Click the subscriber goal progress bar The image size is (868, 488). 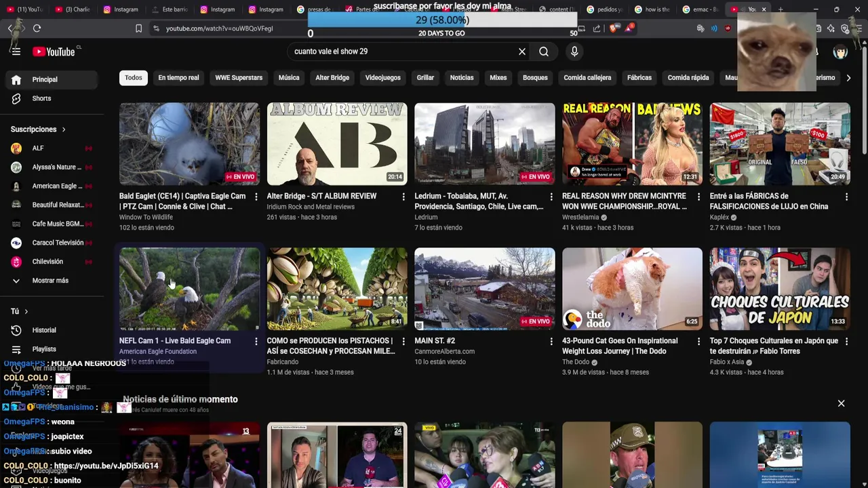(442, 20)
